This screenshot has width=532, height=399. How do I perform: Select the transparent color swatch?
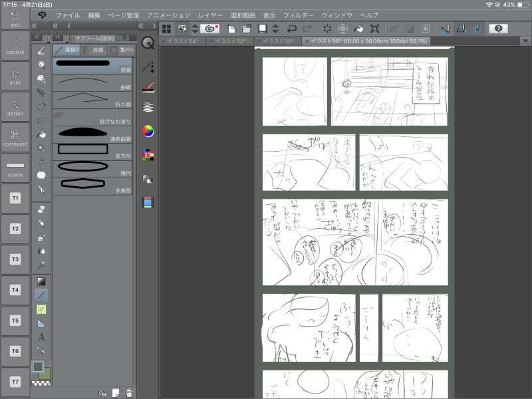pos(41,382)
